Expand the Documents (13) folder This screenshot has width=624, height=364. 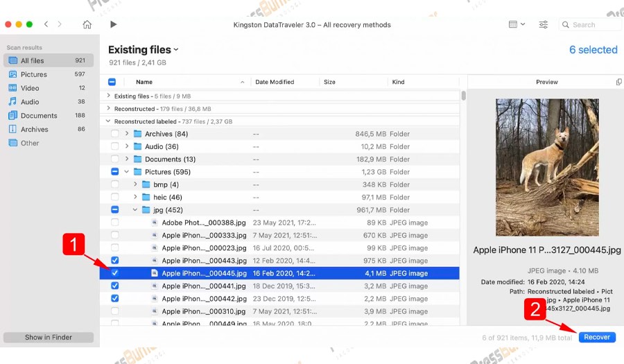(x=127, y=159)
